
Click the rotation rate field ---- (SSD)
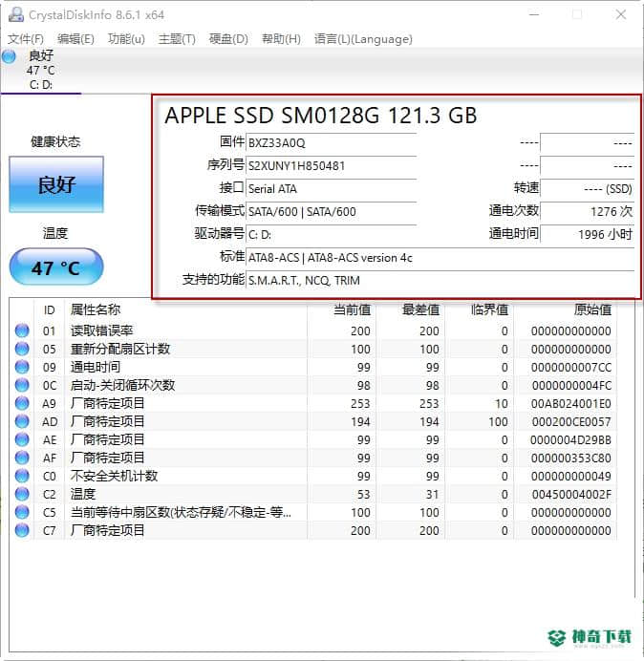(587, 188)
